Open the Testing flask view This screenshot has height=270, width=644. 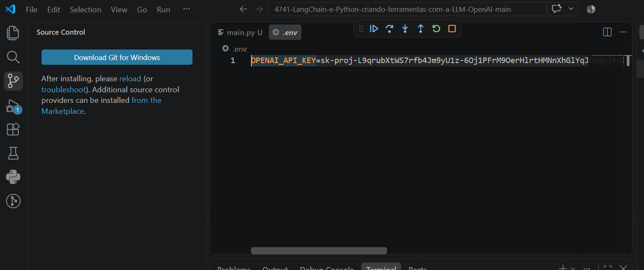point(13,153)
